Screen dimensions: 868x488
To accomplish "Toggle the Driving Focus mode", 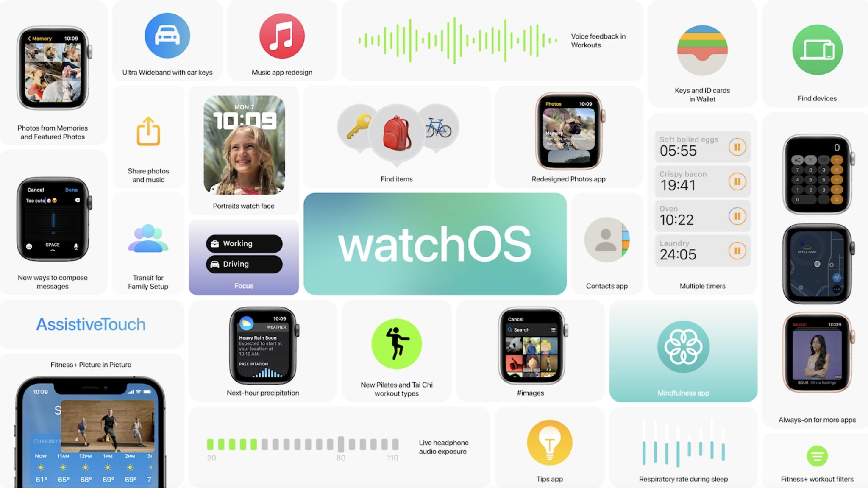I will 242,264.
